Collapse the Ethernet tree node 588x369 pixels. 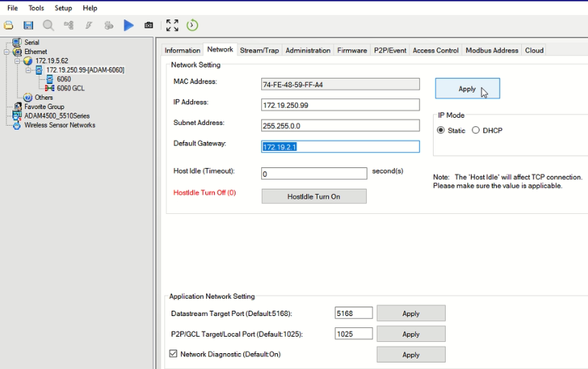(x=6, y=52)
